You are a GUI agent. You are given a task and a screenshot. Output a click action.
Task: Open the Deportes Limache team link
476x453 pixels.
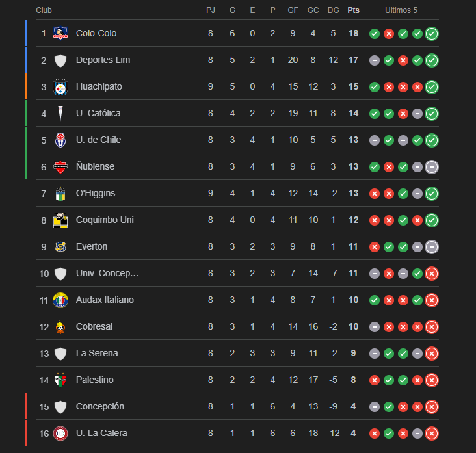click(107, 60)
